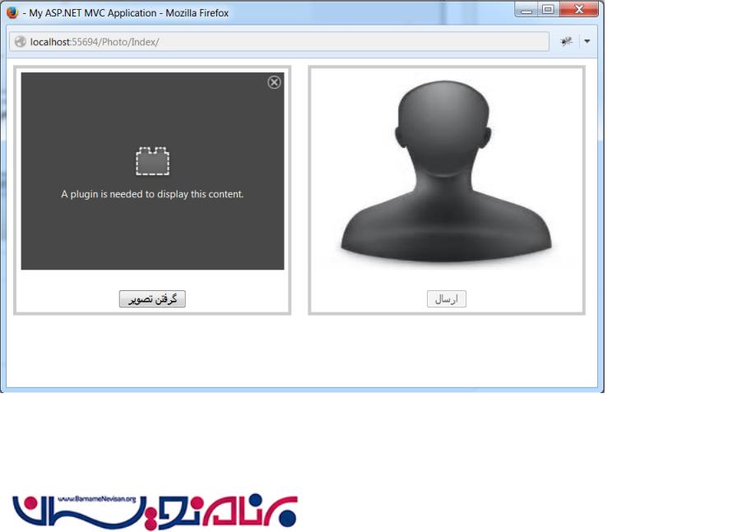Click the globe site identity icon
Image resolution: width=756 pixels, height=532 pixels.
tap(21, 42)
